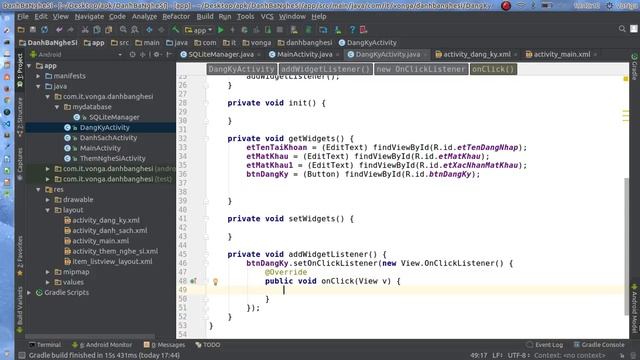Open the Analyze menu

coord(144,17)
